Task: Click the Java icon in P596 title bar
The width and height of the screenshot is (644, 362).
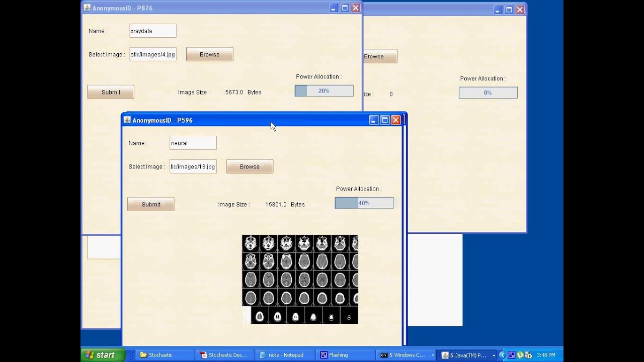Action: point(127,120)
